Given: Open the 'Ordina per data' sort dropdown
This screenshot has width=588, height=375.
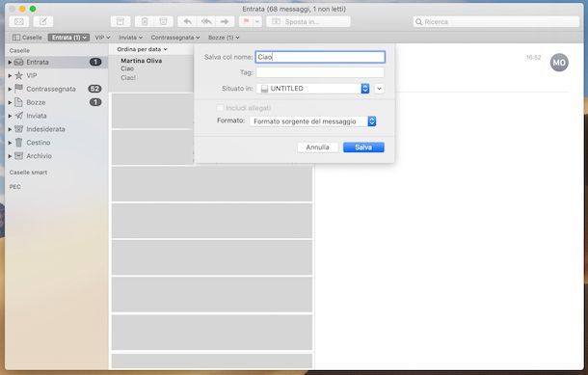Looking at the screenshot, I should pos(142,49).
